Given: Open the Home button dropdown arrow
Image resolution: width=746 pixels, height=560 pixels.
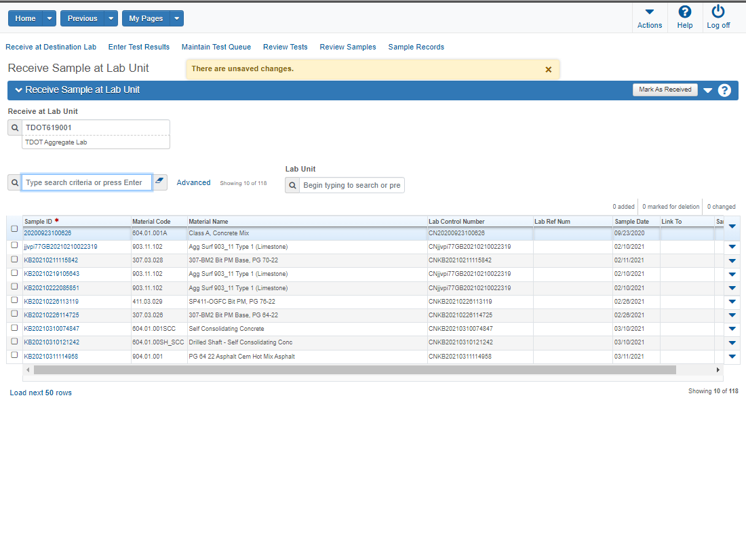Looking at the screenshot, I should (x=50, y=18).
